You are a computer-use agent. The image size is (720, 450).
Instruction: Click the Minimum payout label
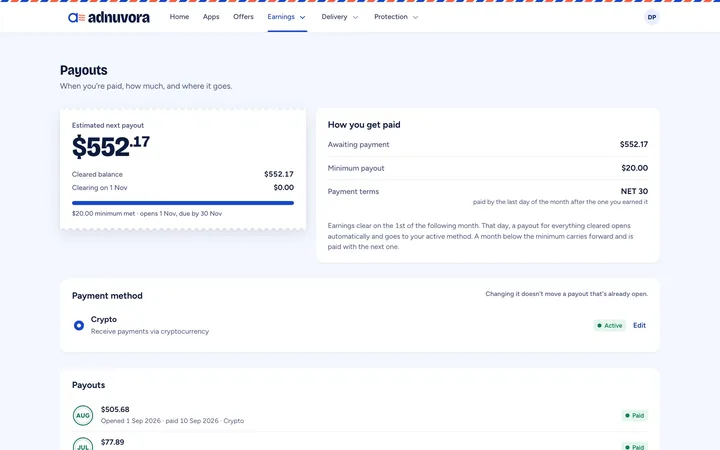[x=356, y=169]
